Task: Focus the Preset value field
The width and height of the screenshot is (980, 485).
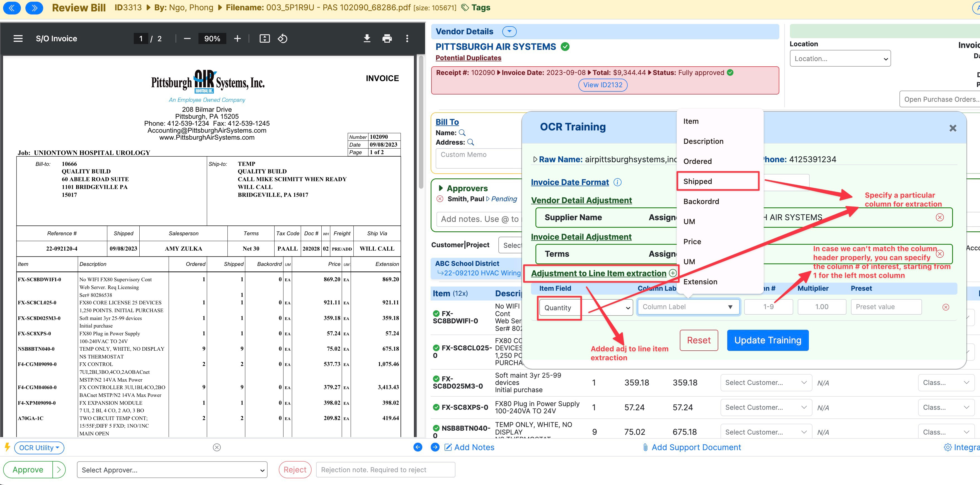Action: 886,307
